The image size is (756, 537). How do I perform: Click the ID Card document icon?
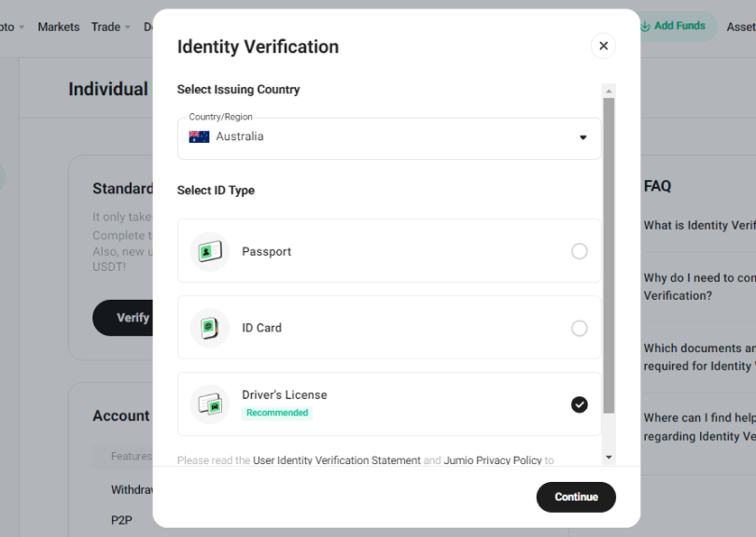point(210,328)
